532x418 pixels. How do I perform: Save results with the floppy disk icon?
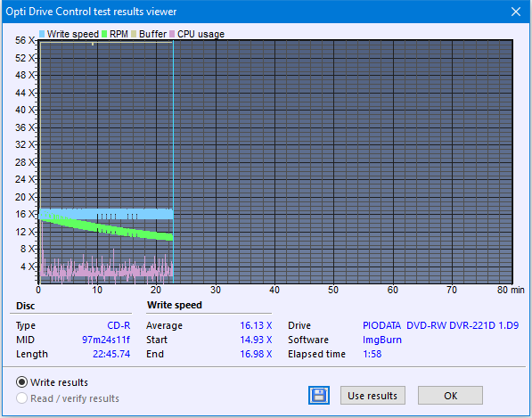click(319, 395)
